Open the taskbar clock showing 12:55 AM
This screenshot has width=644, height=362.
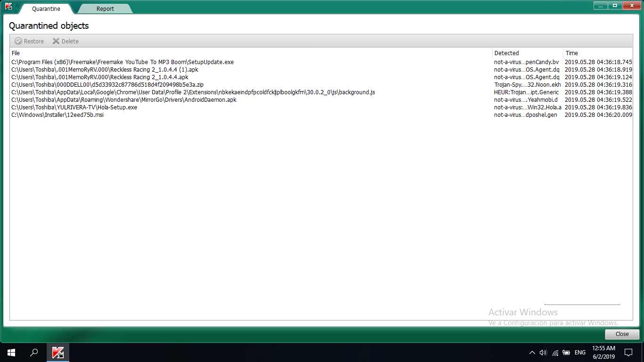(603, 353)
